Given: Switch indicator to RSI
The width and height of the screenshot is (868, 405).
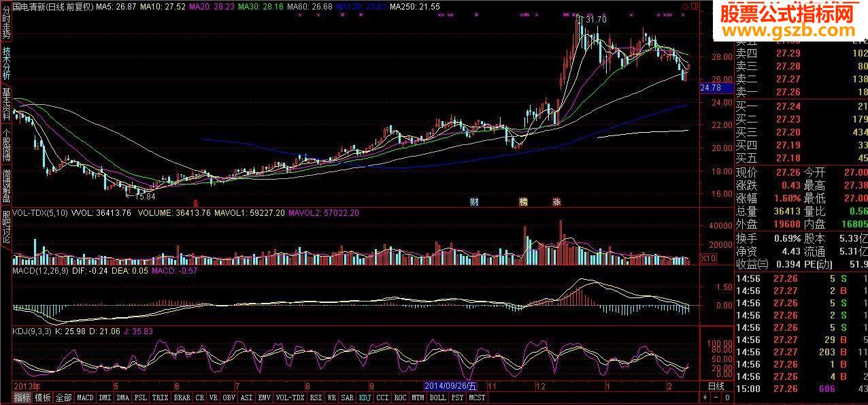Looking at the screenshot, I should [x=316, y=398].
